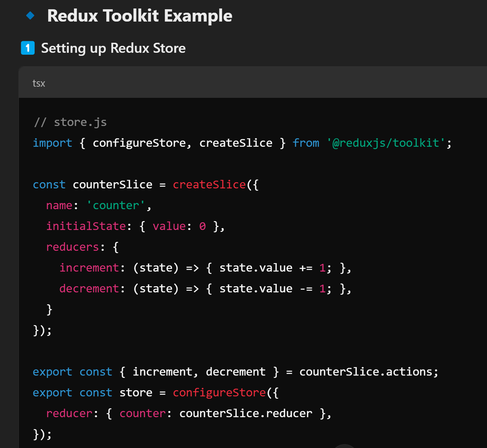Viewport: 487px width, 448px height.
Task: Click the 'import' keyword in the code
Action: click(x=52, y=143)
